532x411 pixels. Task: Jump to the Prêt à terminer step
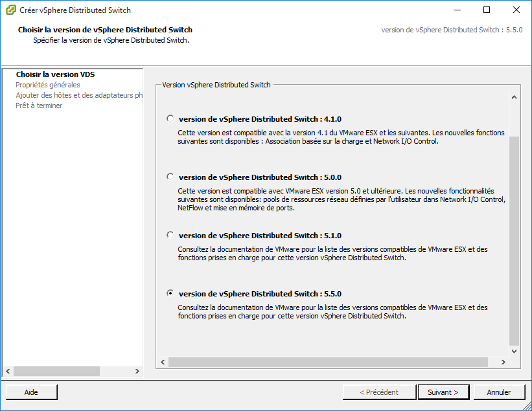pyautogui.click(x=39, y=106)
